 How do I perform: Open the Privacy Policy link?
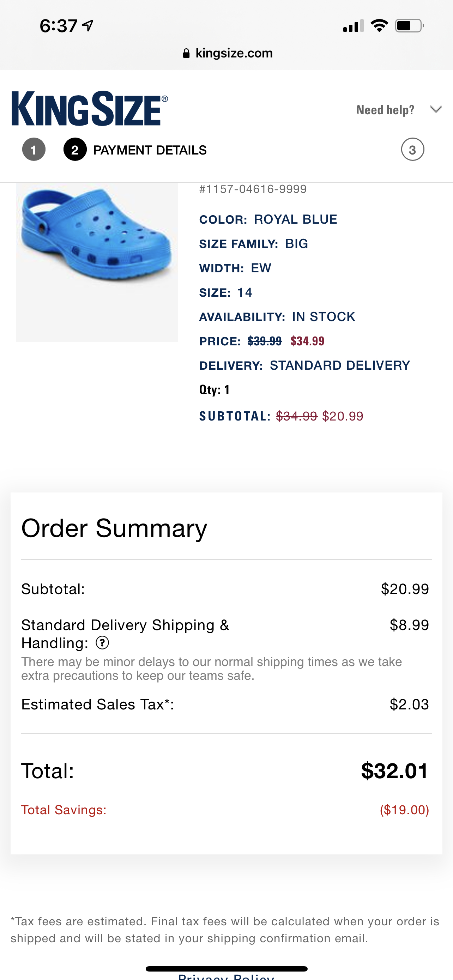[226, 976]
